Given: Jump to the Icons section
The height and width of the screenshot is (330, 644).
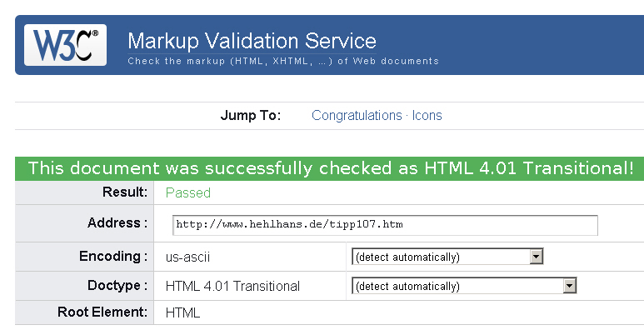Looking at the screenshot, I should click(427, 116).
